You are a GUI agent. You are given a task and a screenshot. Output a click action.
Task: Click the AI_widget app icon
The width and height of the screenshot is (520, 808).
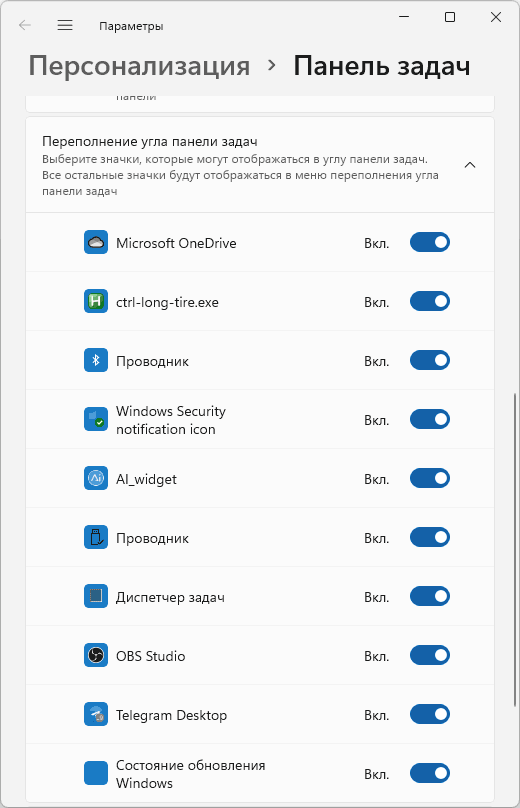click(96, 478)
